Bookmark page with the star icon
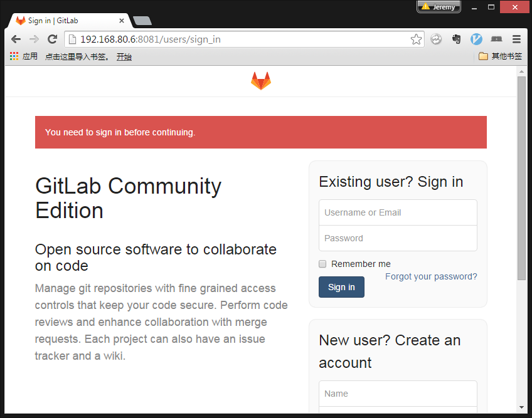Screen dimensions: 532x418 [416, 39]
